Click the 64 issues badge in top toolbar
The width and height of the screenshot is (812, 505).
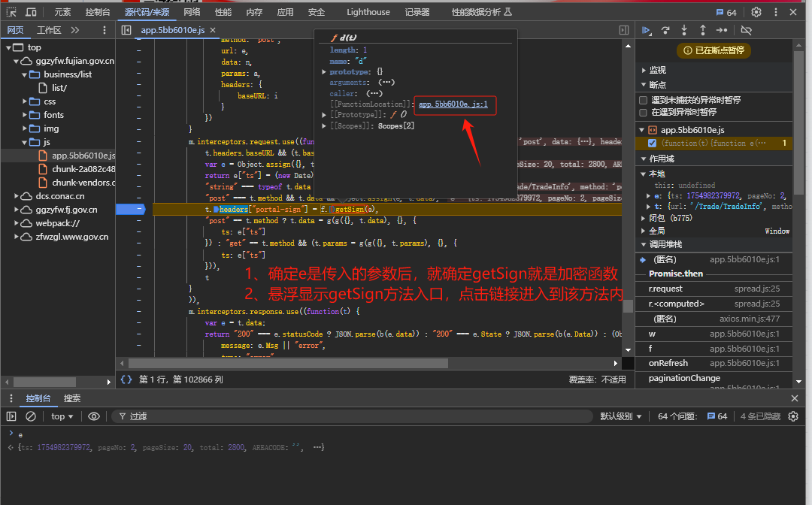point(726,13)
